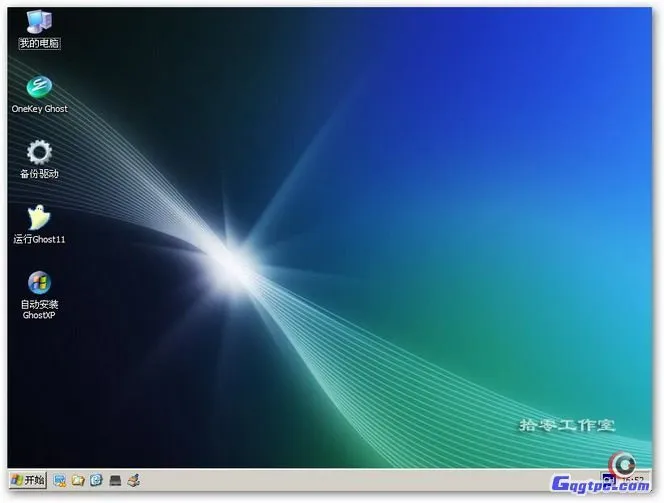Screen dimensions: 664x503
Task: Click the 开始 start button
Action: click(x=28, y=480)
